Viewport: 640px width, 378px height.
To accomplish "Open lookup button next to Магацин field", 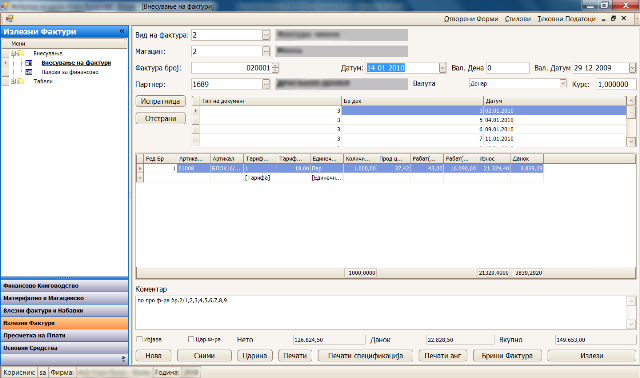I will [x=266, y=51].
